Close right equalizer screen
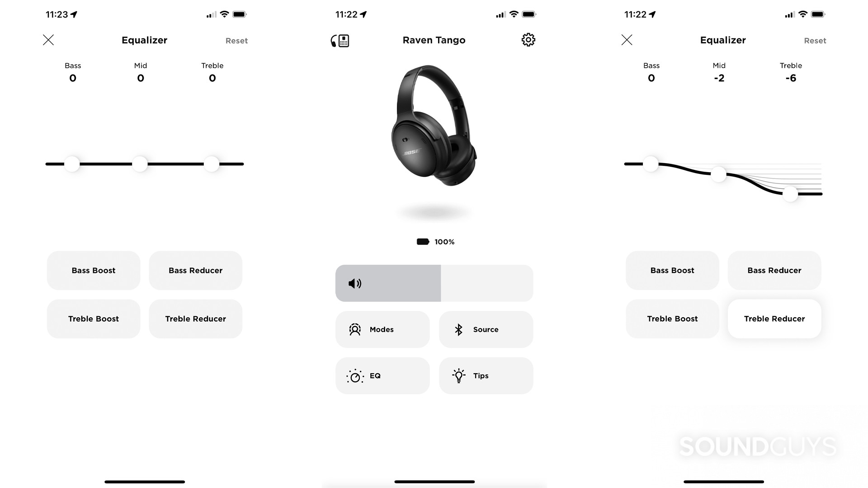 (627, 40)
